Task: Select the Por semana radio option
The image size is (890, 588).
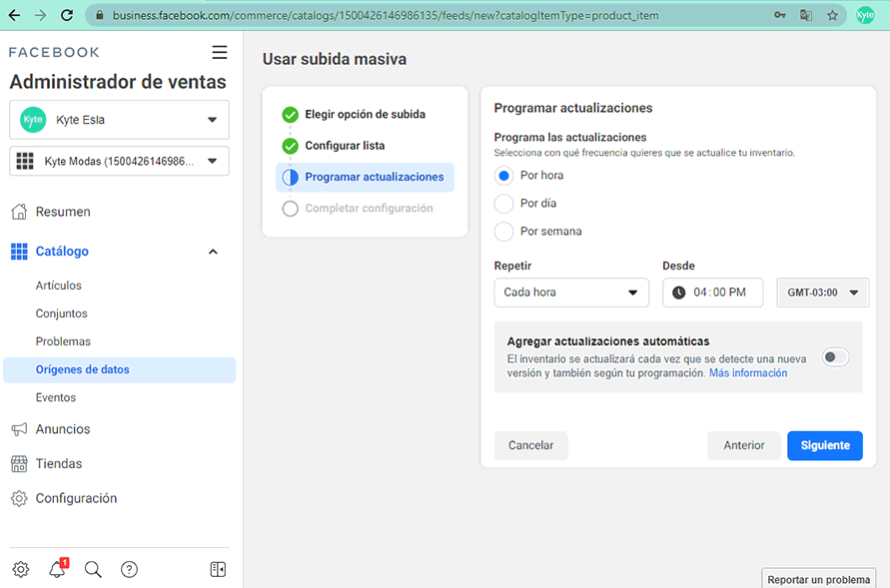Action: point(503,232)
